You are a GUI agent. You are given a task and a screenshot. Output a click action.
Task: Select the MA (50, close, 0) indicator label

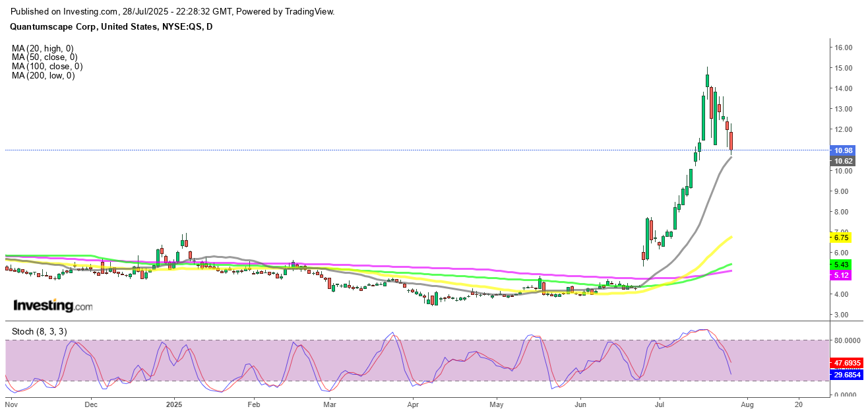[x=44, y=57]
